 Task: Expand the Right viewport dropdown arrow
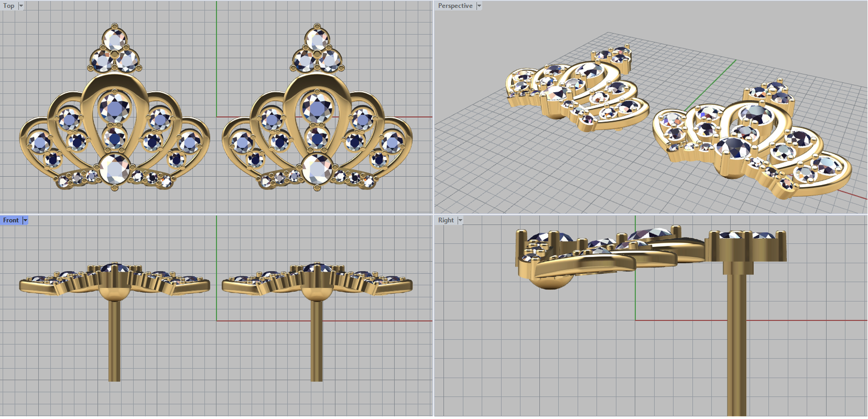tap(460, 220)
